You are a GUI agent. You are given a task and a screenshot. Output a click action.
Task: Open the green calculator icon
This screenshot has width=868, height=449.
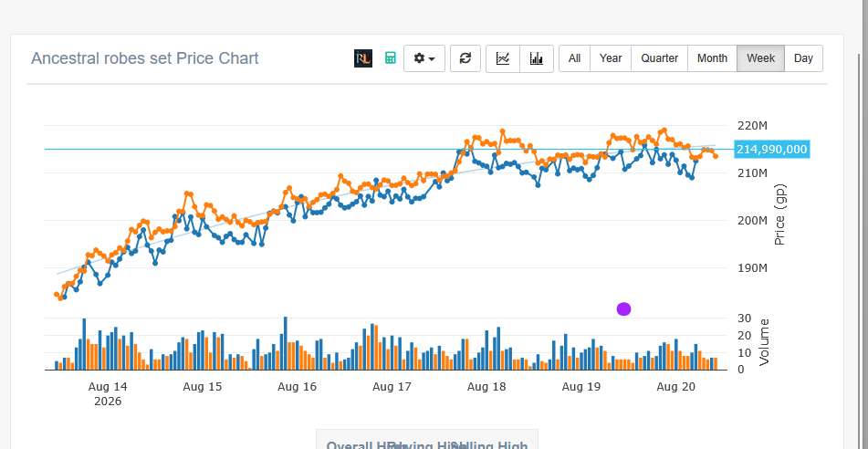pyautogui.click(x=391, y=58)
